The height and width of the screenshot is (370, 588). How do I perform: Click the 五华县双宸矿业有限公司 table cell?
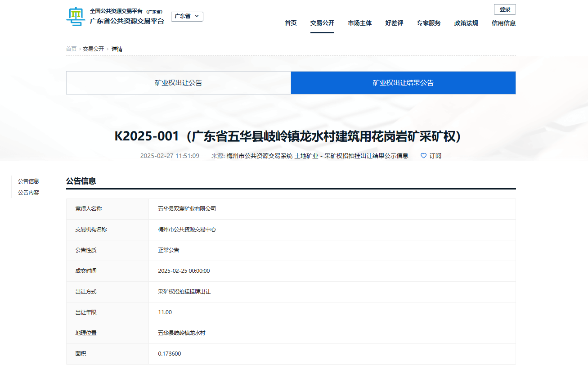187,209
